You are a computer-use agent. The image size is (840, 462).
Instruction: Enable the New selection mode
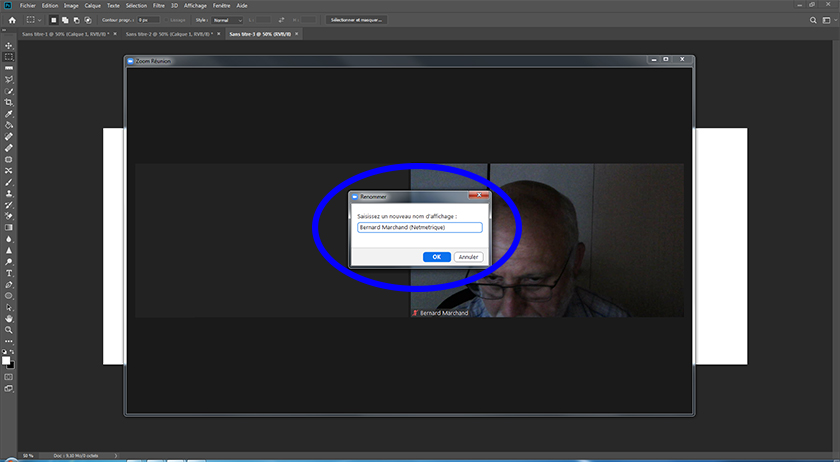pos(53,20)
